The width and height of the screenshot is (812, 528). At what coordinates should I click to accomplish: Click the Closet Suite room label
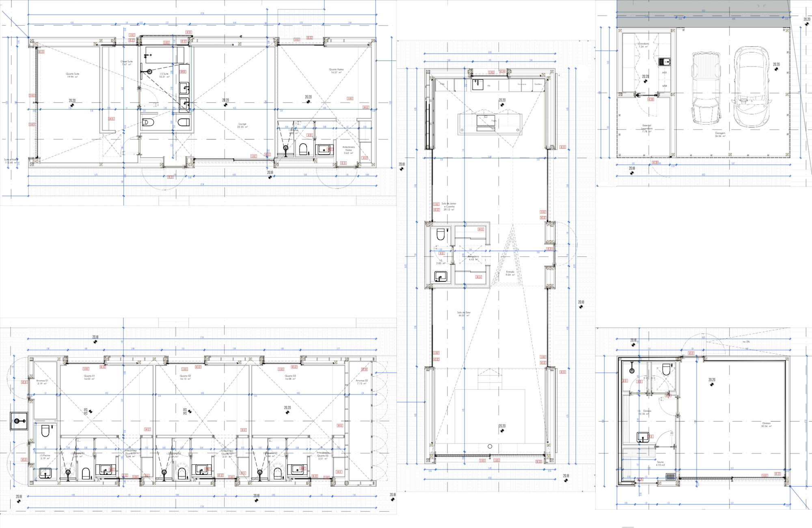coord(126,62)
